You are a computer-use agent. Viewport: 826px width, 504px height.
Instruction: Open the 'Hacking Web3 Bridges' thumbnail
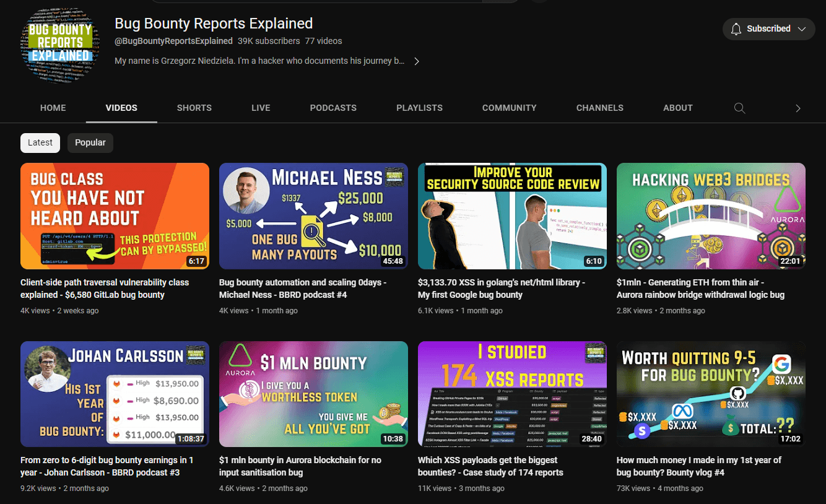click(711, 216)
